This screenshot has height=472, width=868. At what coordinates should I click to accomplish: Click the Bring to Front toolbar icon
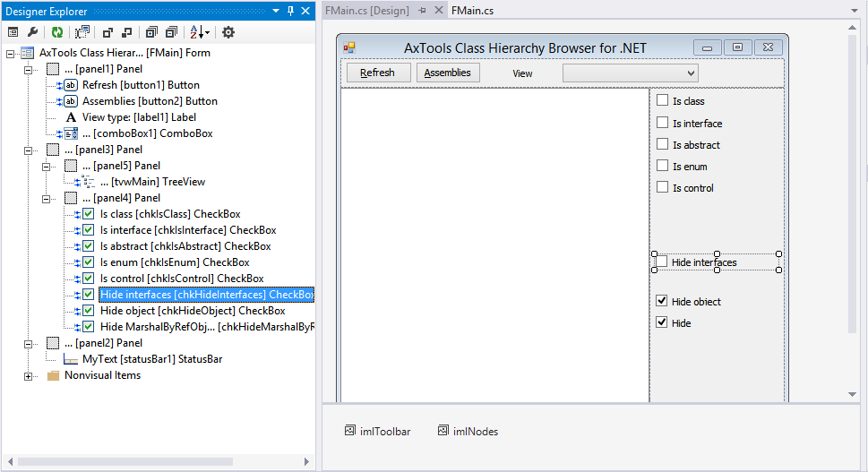(x=107, y=32)
